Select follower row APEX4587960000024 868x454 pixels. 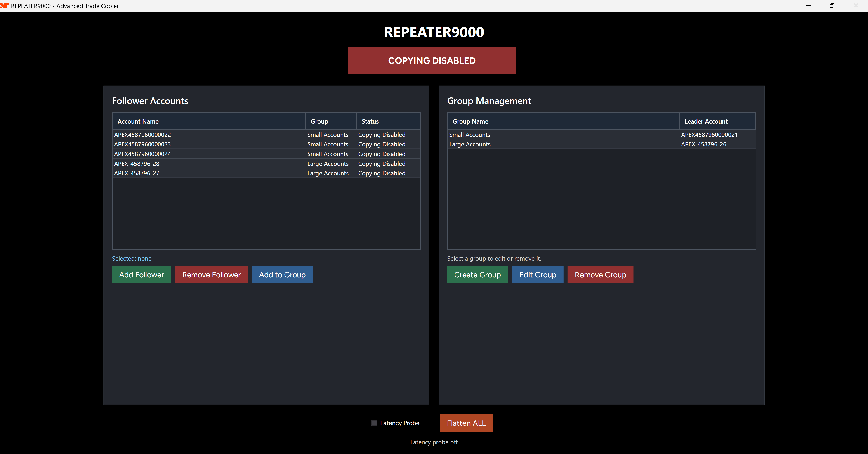coord(266,154)
